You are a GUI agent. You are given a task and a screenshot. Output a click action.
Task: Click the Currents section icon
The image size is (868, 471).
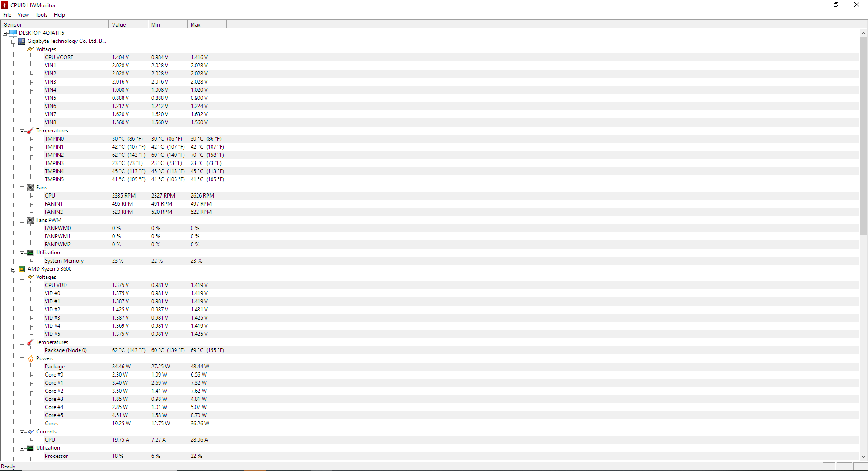coord(30,432)
